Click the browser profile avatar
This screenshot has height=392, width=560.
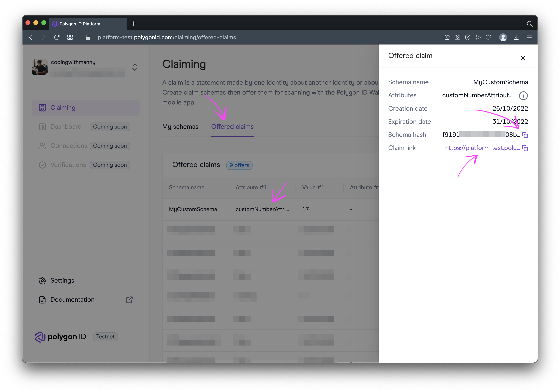pos(503,37)
